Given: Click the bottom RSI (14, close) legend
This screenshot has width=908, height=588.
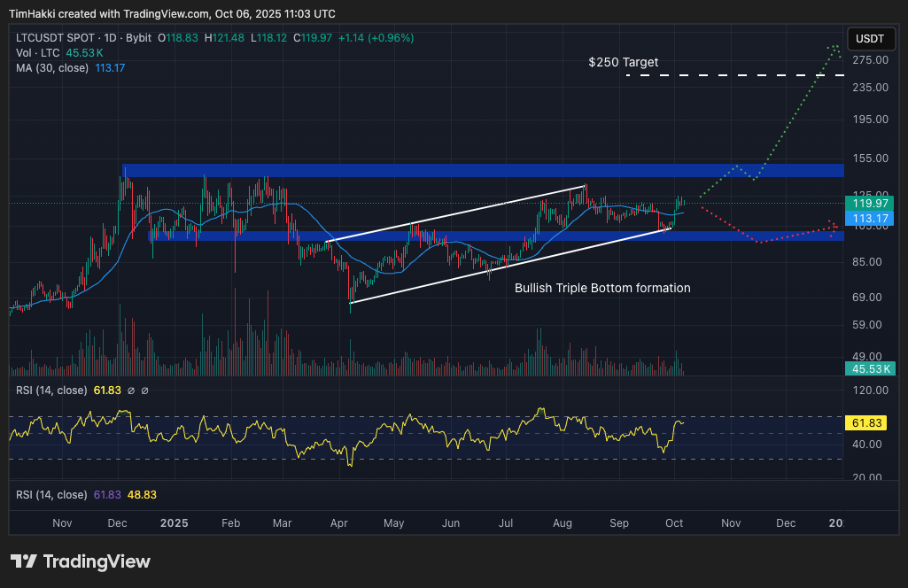Looking at the screenshot, I should coord(52,495).
